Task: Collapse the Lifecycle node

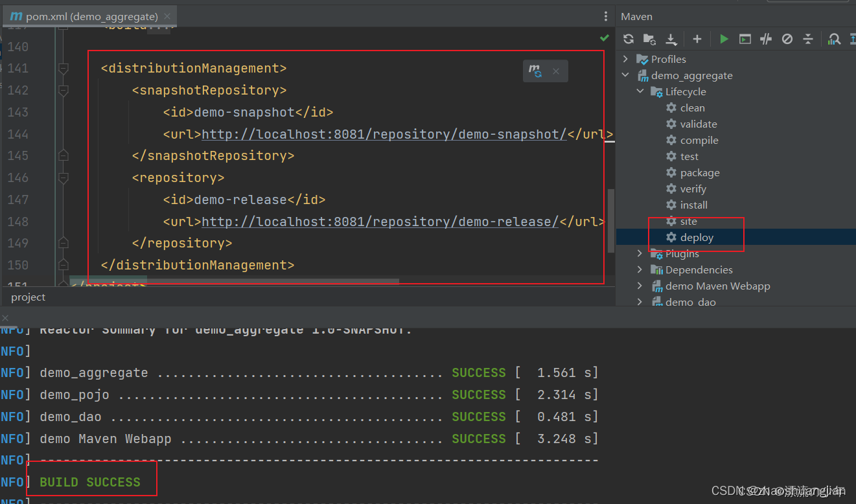Action: click(x=640, y=91)
